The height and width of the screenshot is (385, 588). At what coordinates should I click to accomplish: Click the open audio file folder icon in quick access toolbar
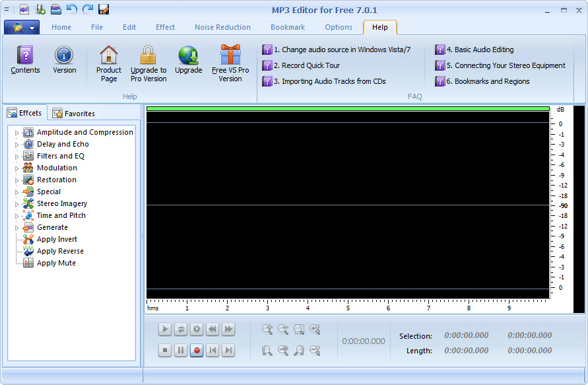(x=56, y=9)
